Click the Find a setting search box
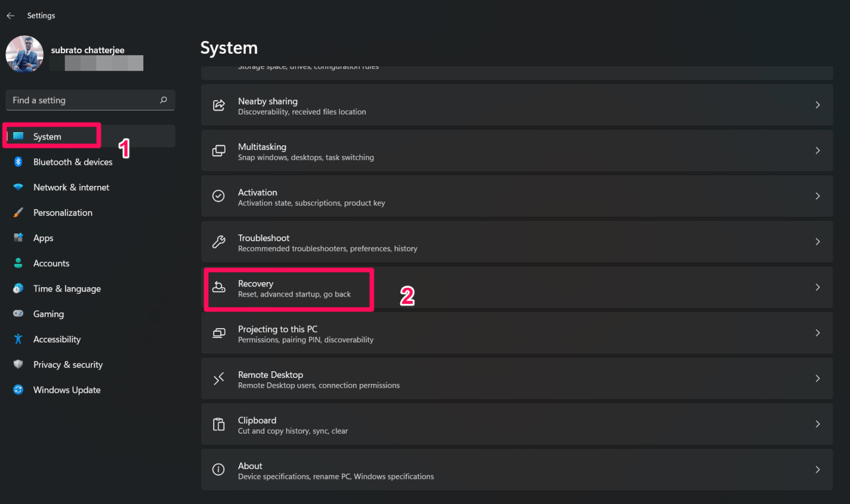Screen dimensions: 850x504 (x=83, y=100)
